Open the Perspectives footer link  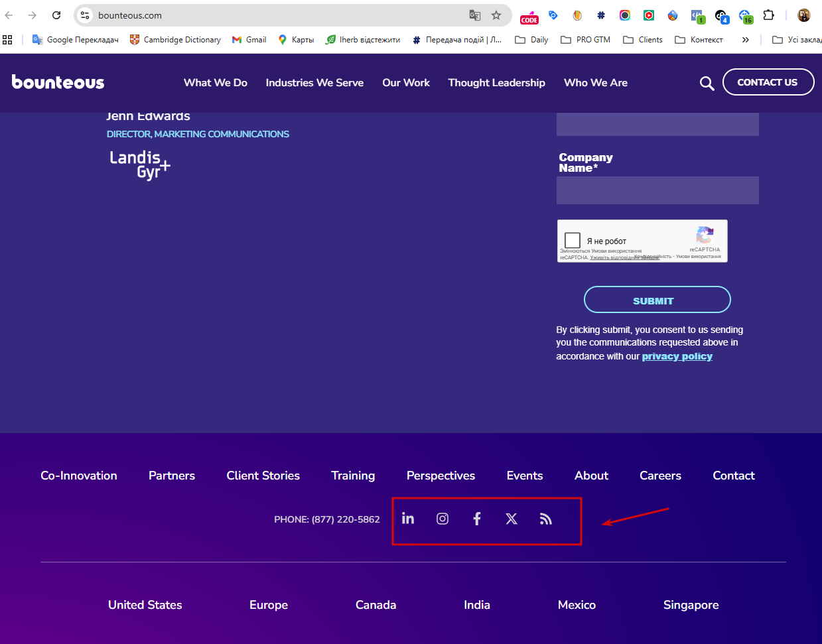441,476
